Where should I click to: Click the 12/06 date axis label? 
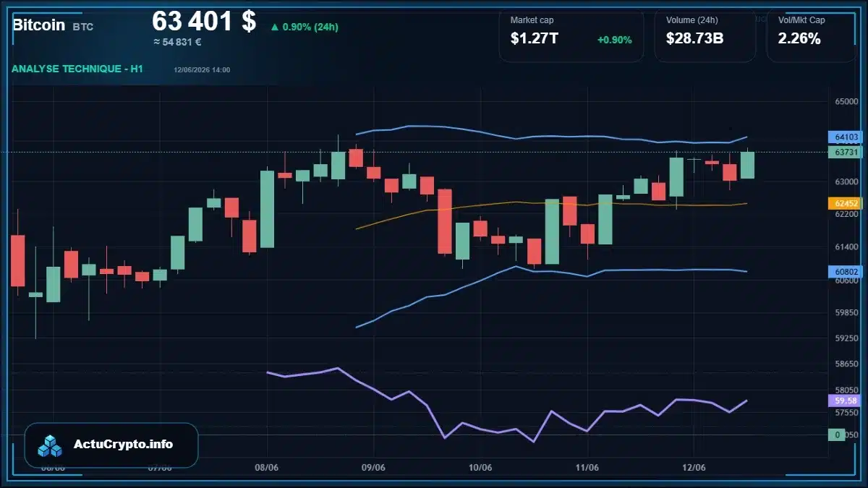tap(694, 468)
